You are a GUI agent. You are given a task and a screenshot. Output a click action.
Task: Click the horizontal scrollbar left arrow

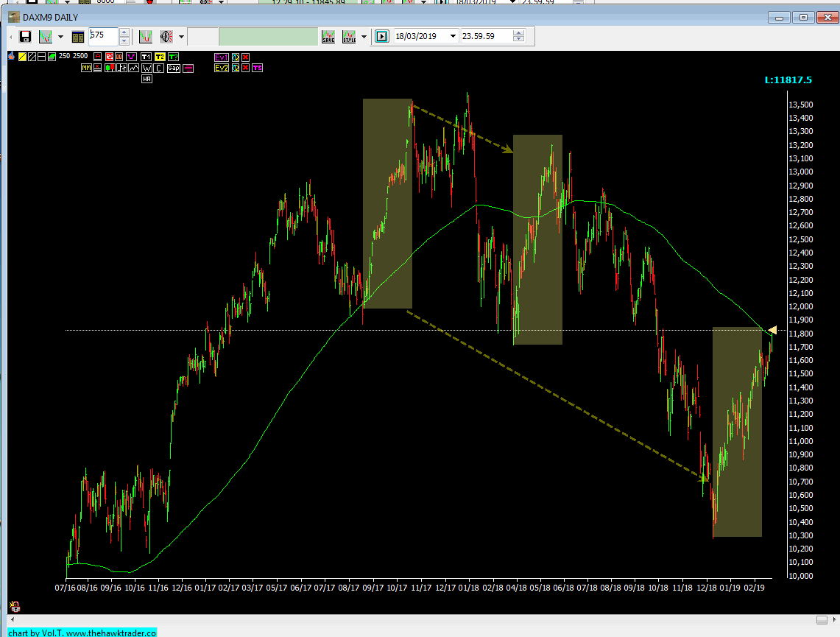pyautogui.click(x=12, y=619)
